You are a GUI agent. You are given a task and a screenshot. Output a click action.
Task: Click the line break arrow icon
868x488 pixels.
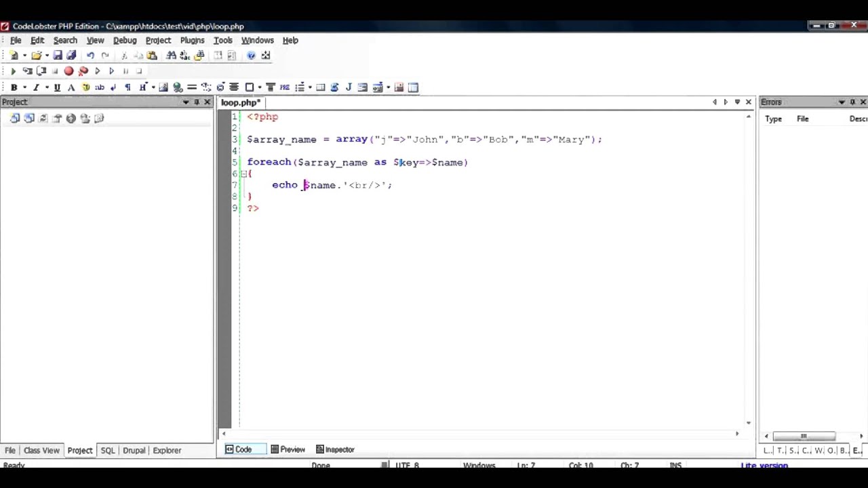[x=113, y=87]
